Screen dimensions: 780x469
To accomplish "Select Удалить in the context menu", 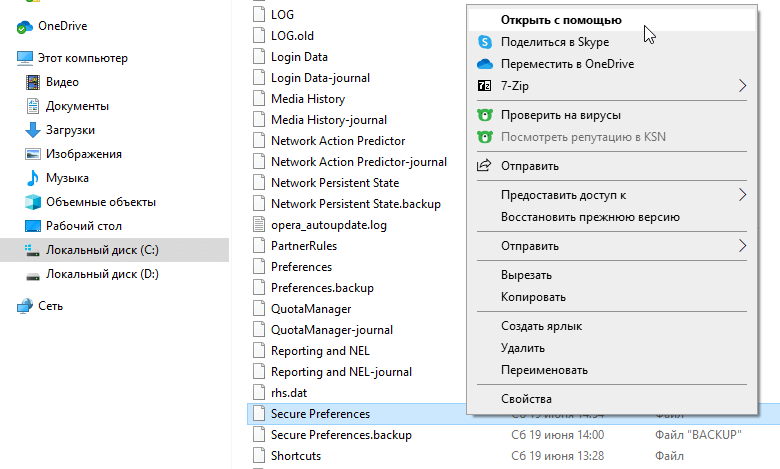I will [x=523, y=348].
